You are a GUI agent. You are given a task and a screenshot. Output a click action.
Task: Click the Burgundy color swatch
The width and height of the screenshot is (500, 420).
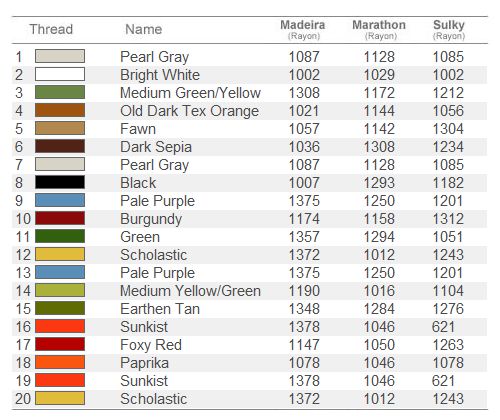[60, 218]
